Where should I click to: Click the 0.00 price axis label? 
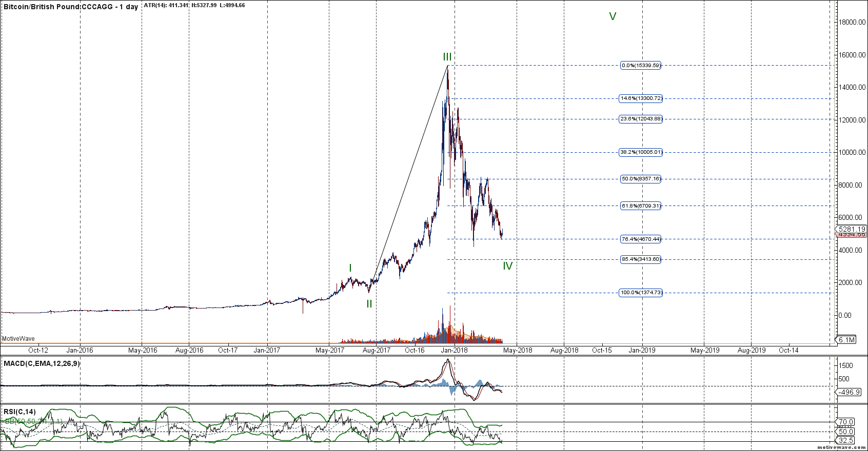[844, 315]
